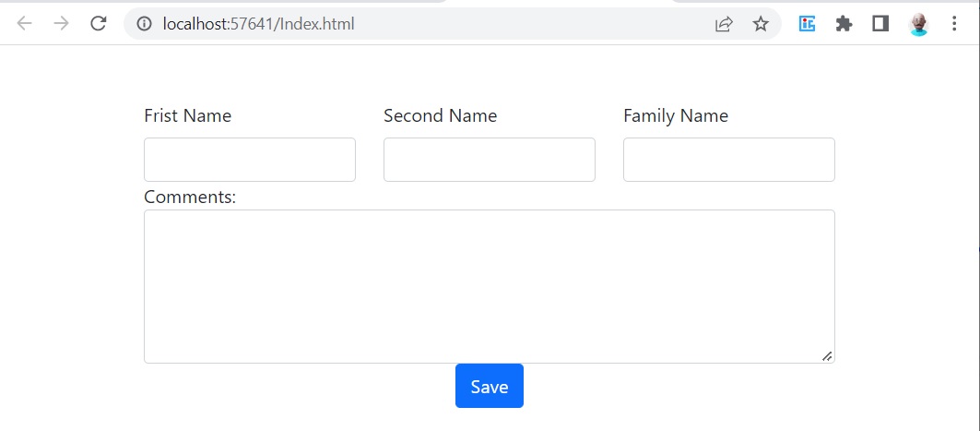Click the browser forward arrow
The image size is (980, 431).
61,24
